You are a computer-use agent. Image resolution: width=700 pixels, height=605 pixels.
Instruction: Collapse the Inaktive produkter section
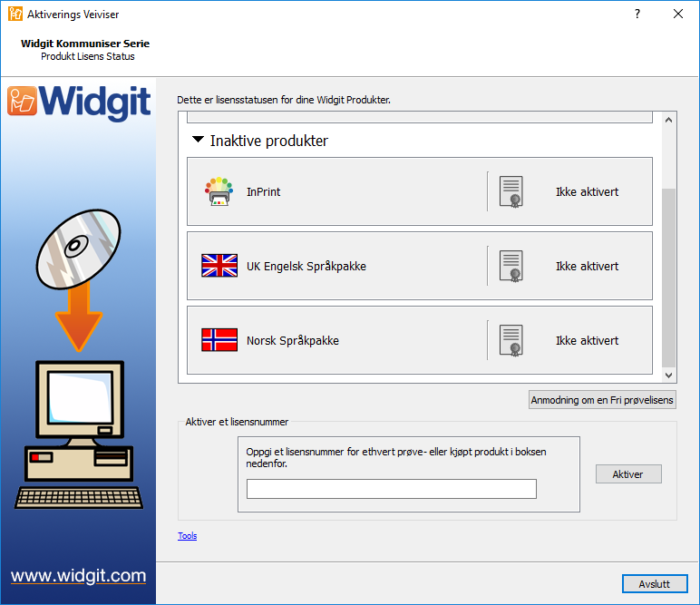click(x=198, y=140)
